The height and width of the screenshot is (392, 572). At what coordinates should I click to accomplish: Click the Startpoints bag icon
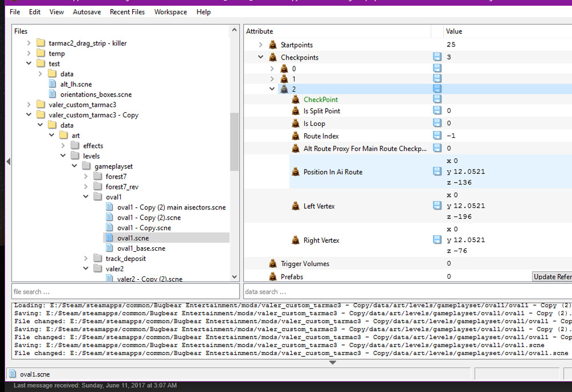pos(273,45)
